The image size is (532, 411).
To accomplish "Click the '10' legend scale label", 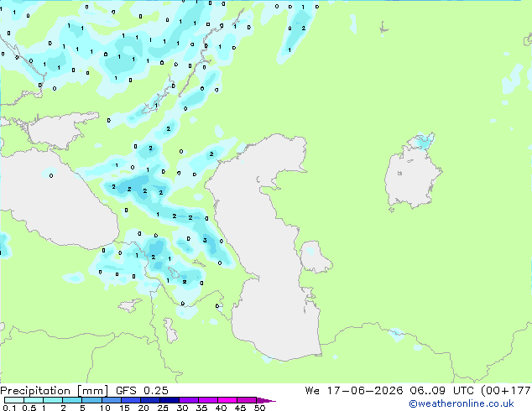I will [105, 408].
